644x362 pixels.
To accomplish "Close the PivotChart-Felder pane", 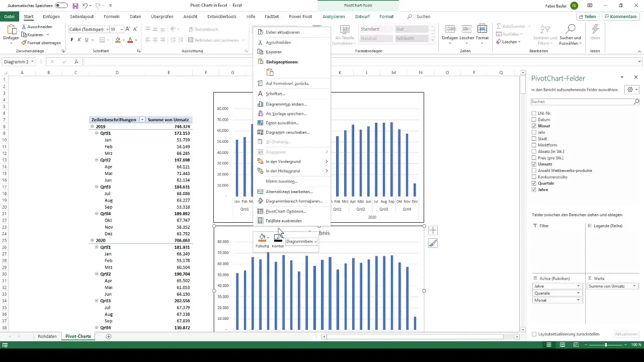I will [636, 77].
